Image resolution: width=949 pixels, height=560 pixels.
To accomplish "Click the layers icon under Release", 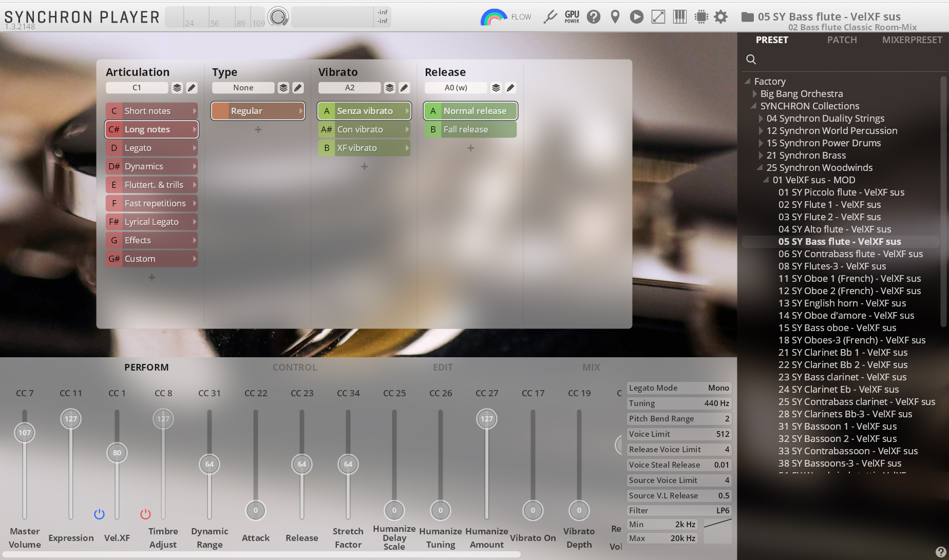I will (496, 88).
